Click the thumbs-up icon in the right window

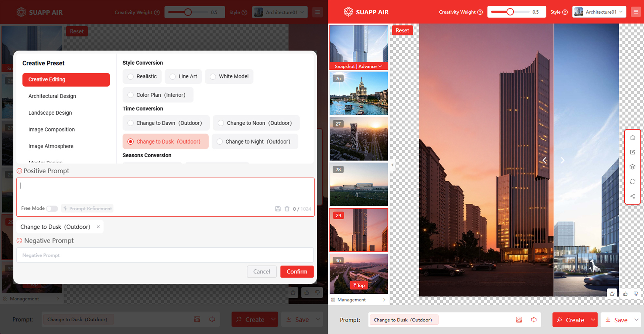point(625,294)
